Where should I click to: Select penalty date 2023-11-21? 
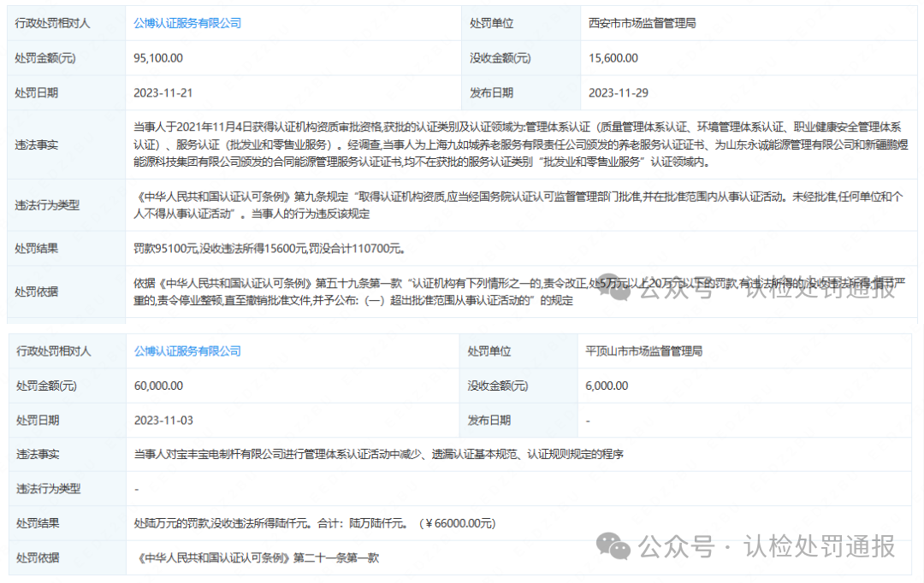pos(163,92)
